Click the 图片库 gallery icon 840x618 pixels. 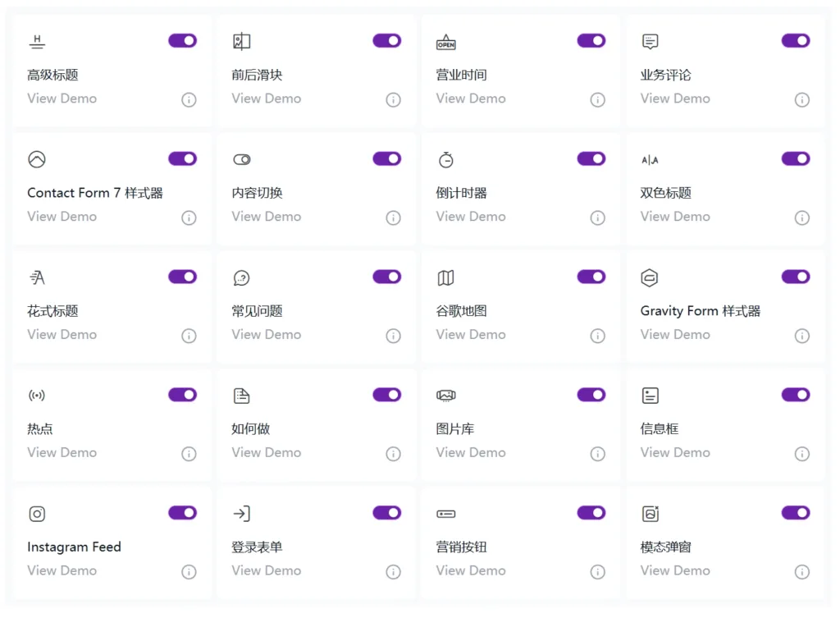(445, 396)
